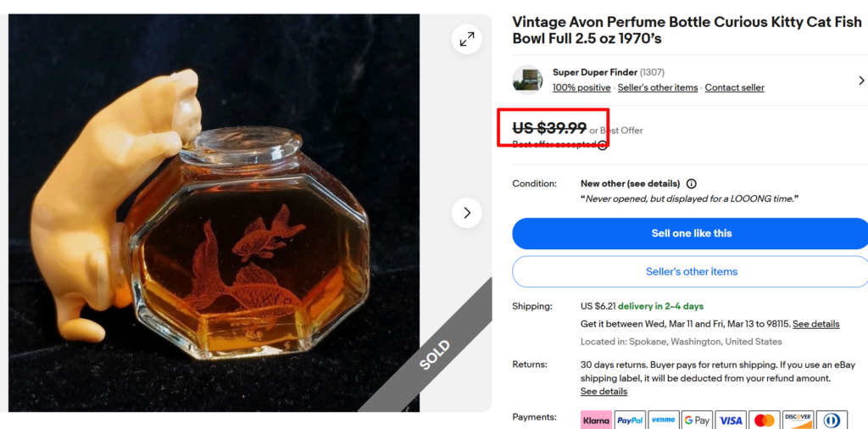The image size is (868, 429).
Task: Click the Venmo payment icon
Action: (663, 420)
